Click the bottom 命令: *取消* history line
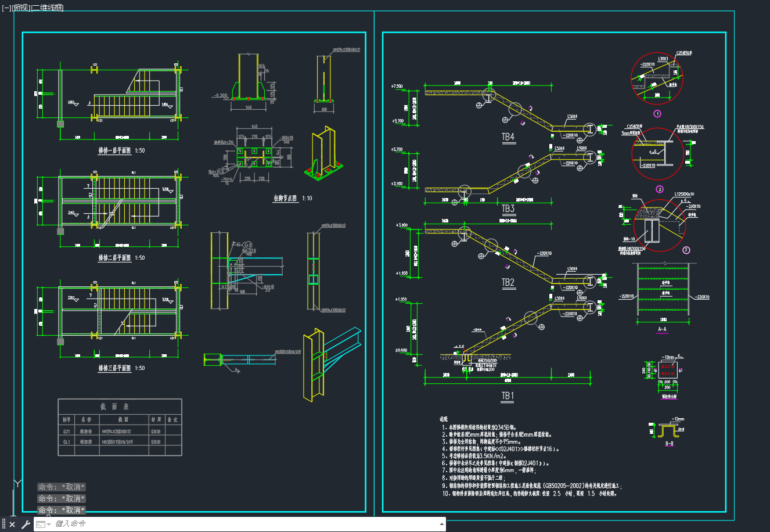This screenshot has height=532, width=770. point(62,510)
